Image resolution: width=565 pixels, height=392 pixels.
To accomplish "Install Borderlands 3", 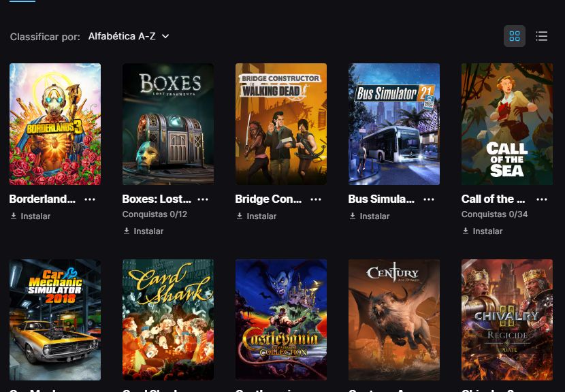I will click(x=30, y=216).
